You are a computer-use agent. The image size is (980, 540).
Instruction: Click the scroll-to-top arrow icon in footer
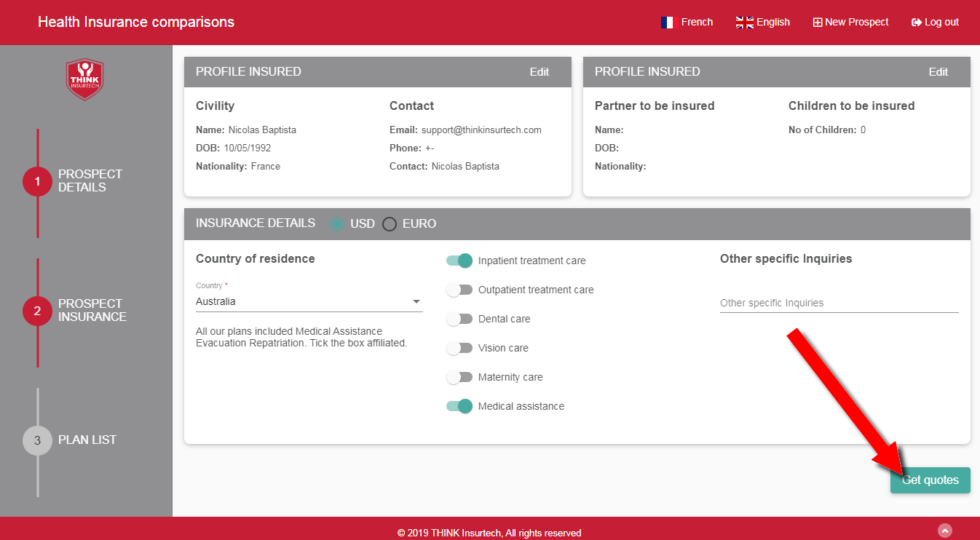[945, 531]
